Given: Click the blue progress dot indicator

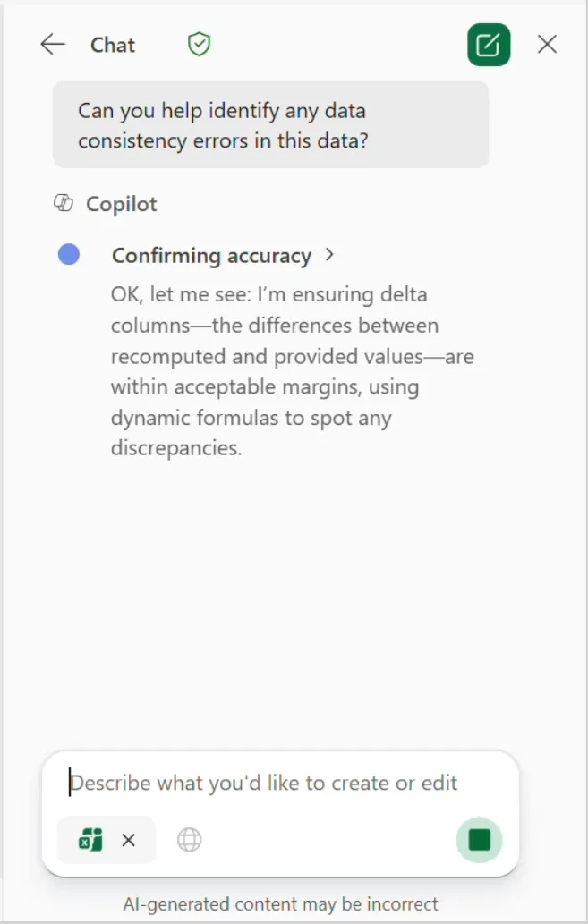Looking at the screenshot, I should click(69, 255).
